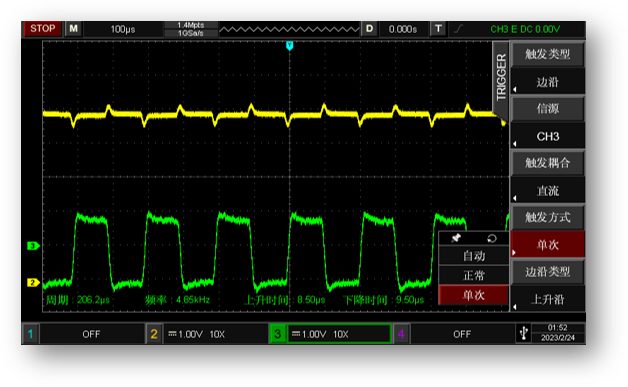Click the 下降时间 9.50µs measurement
This screenshot has width=628, height=387.
pos(383,300)
